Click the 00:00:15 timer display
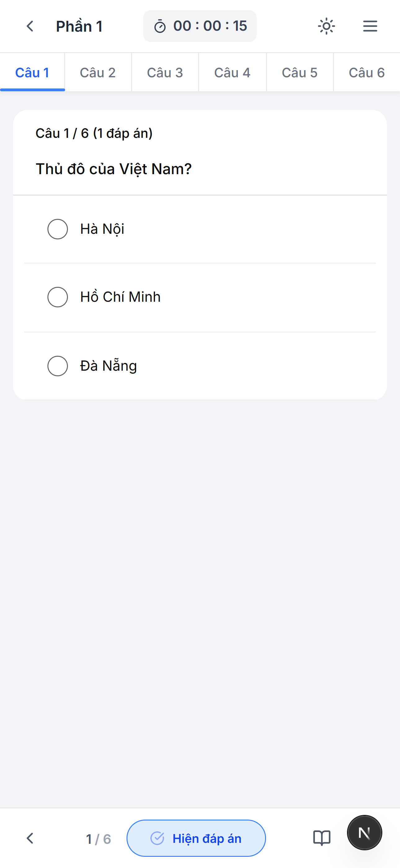Screen dimensions: 400x868 (x=210, y=26)
